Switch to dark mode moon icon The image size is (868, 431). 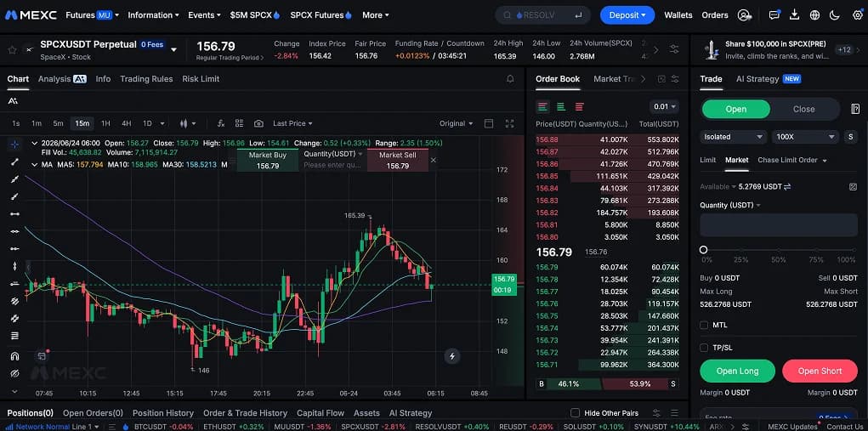click(835, 15)
